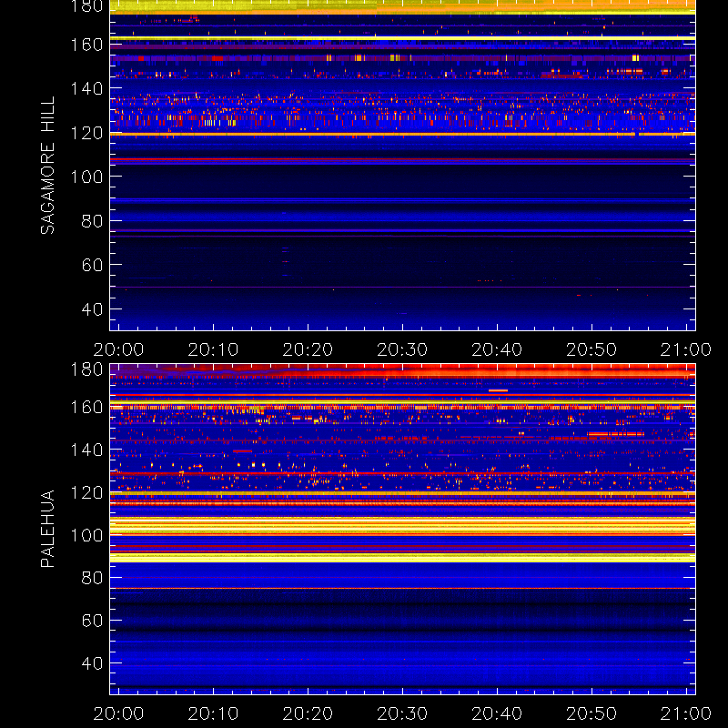Click 21:00 time label below Sagamore Hill plot
The image size is (728, 728).
686,349
